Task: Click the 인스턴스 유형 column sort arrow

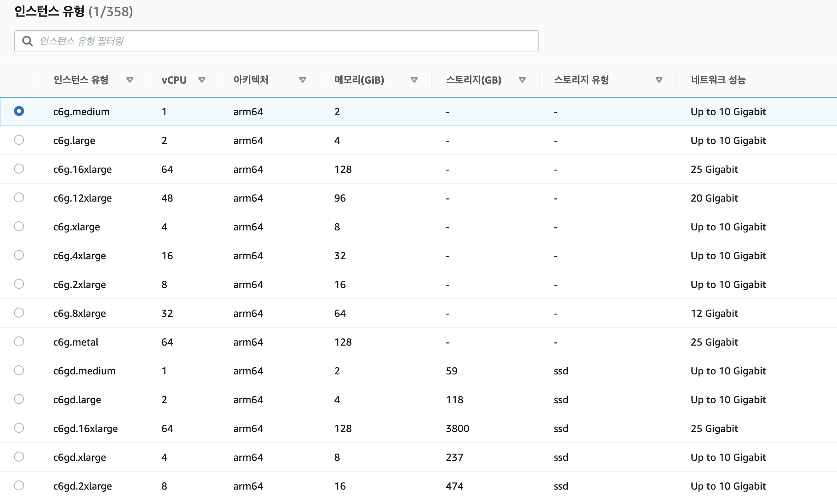Action: coord(130,80)
